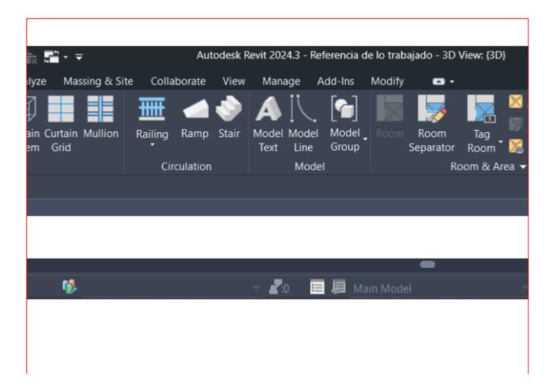Select the Stair tool
Image resolution: width=555 pixels, height=392 pixels.
click(228, 118)
